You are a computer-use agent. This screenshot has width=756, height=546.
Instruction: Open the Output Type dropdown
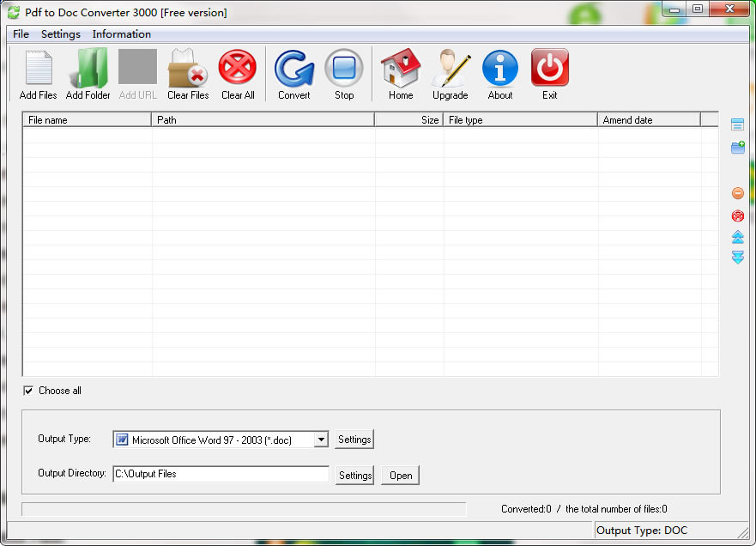[x=321, y=439]
